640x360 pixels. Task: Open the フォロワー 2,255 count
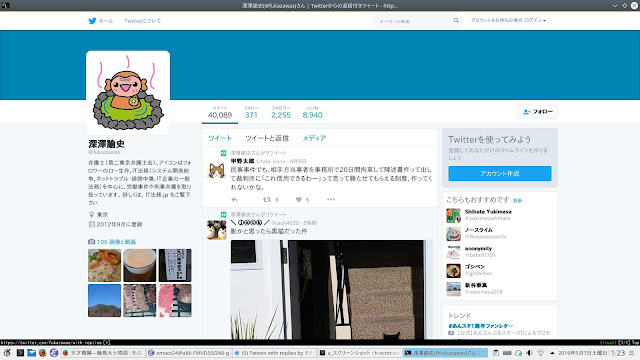tap(281, 113)
